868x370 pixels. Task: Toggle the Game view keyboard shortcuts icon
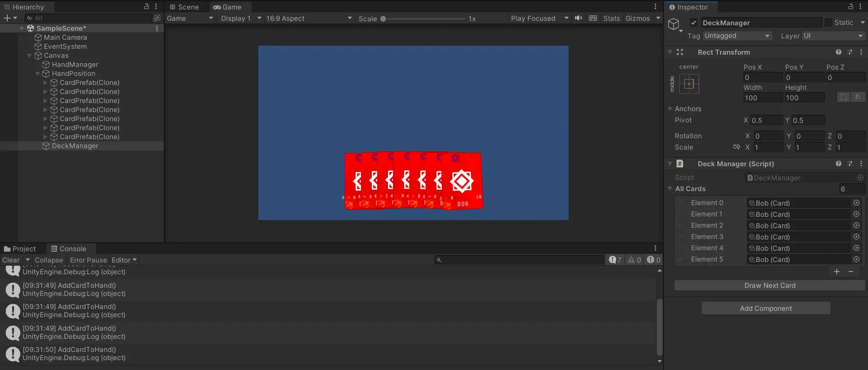(x=593, y=18)
